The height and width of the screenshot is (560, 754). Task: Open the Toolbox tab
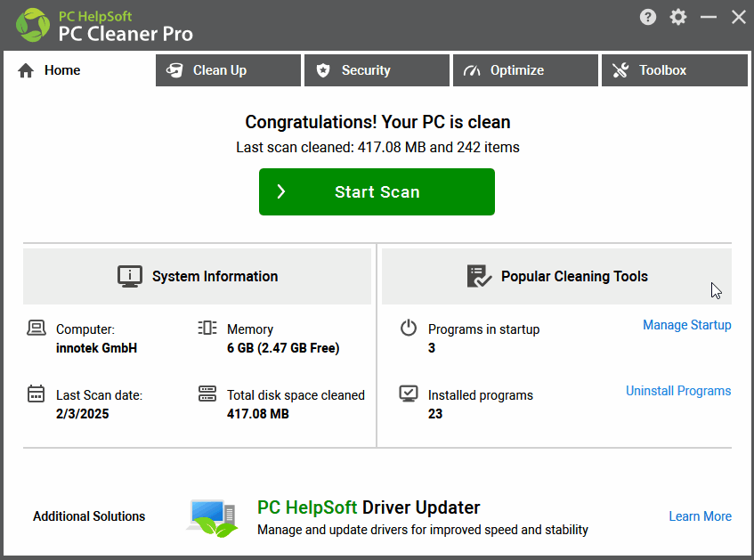coord(674,70)
